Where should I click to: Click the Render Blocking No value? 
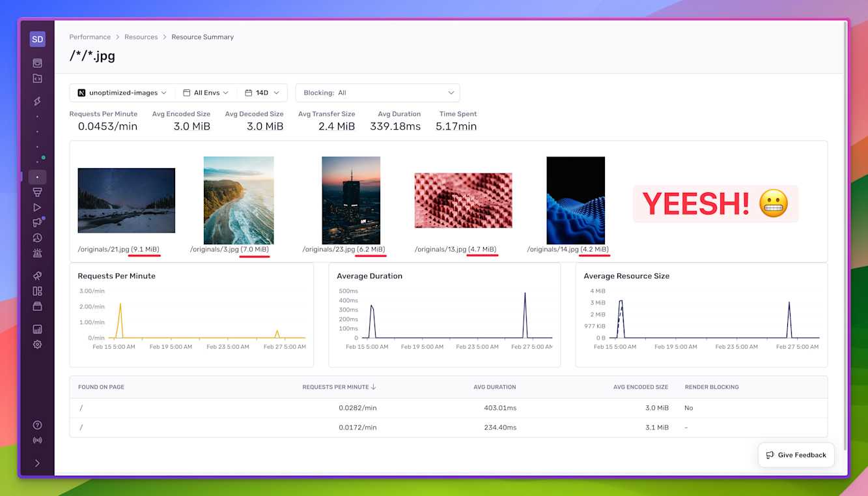click(689, 408)
